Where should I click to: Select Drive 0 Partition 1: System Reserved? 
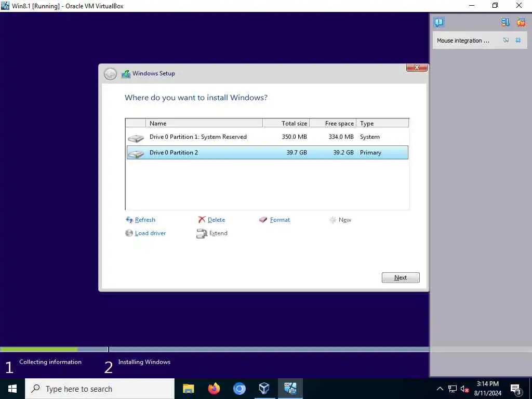click(268, 137)
